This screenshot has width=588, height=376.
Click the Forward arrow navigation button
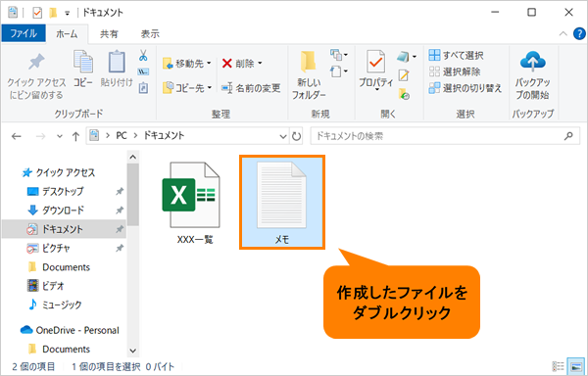pos(40,136)
